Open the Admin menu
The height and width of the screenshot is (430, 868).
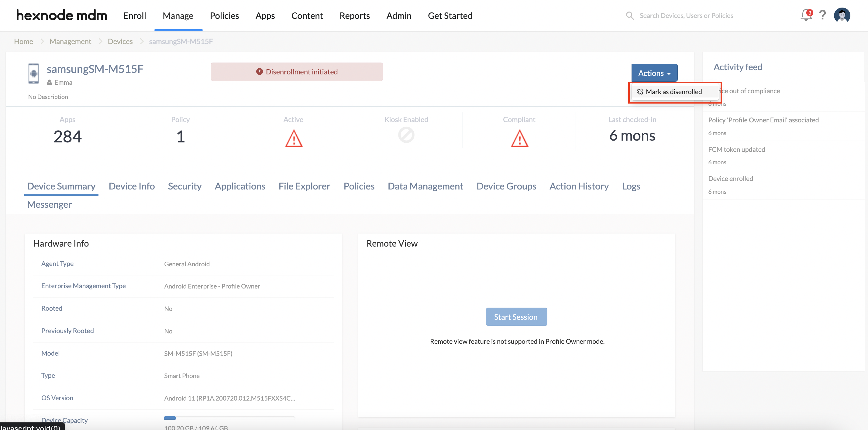[399, 15]
